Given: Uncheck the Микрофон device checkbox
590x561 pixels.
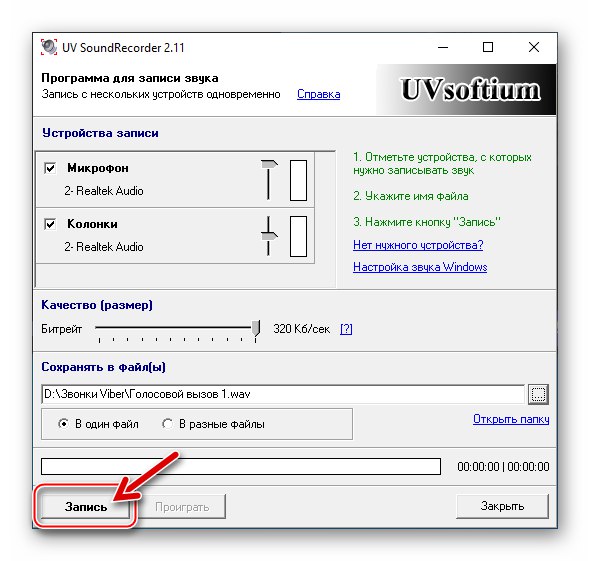Looking at the screenshot, I should point(50,168).
